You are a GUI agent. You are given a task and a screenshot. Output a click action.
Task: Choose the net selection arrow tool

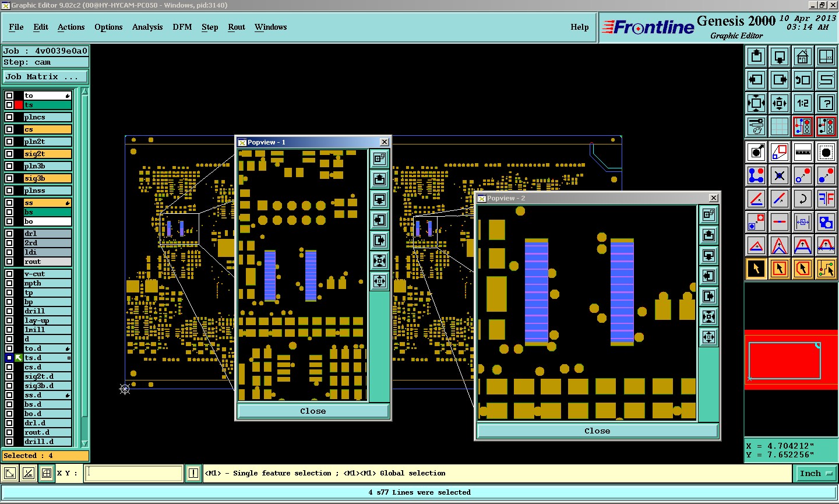point(826,269)
